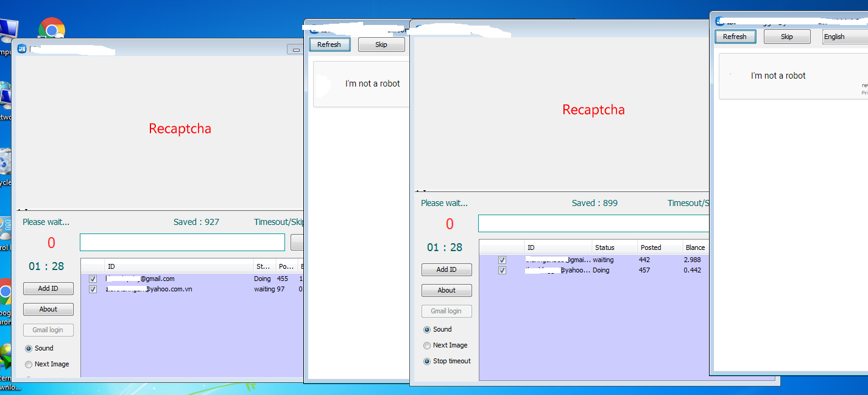Click the red Recaptcha label in Saved 927 window
The height and width of the screenshot is (395, 868).
coord(180,129)
